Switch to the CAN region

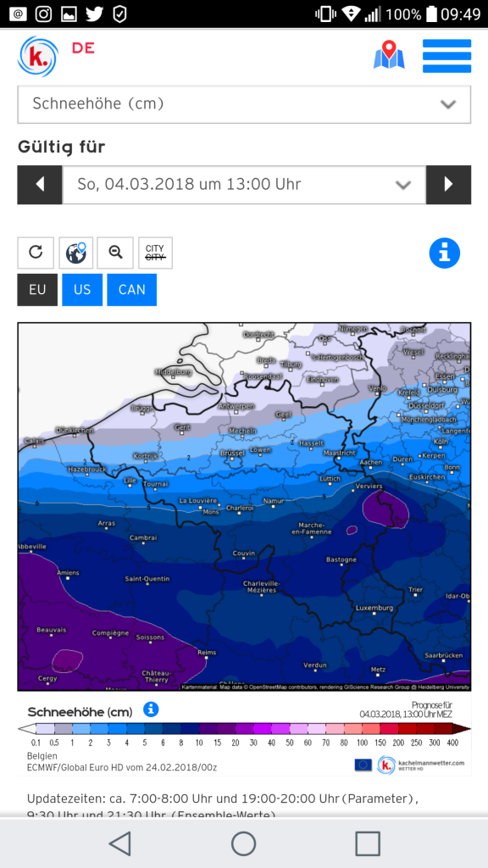coord(132,290)
